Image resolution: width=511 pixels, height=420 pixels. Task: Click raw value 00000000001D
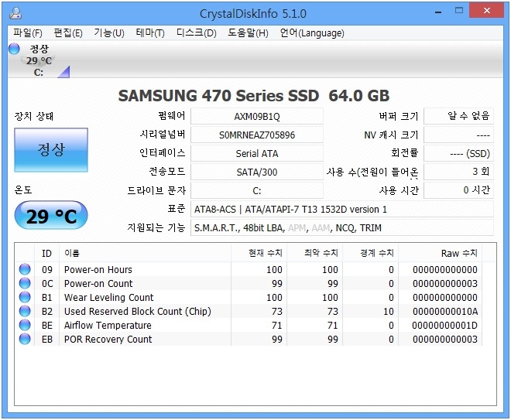(445, 326)
